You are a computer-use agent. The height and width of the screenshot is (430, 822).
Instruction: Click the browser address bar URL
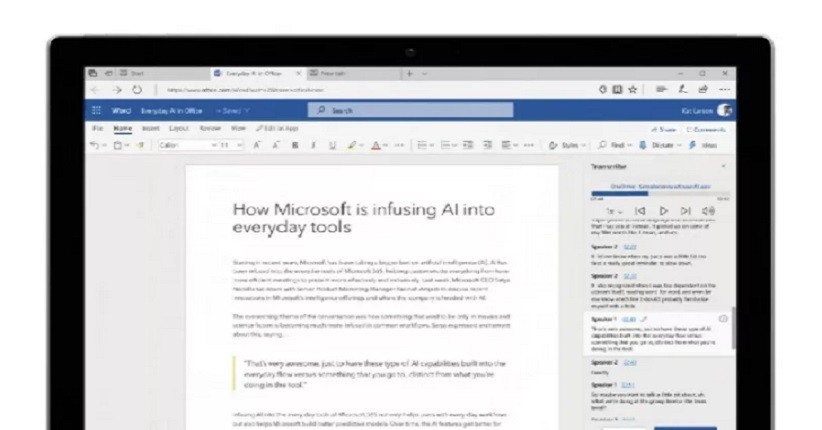point(245,90)
